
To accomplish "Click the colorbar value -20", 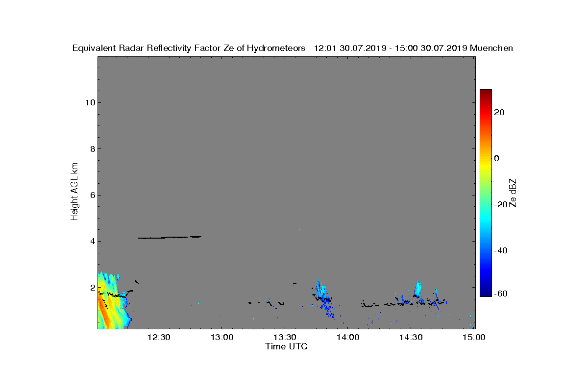I will point(501,204).
